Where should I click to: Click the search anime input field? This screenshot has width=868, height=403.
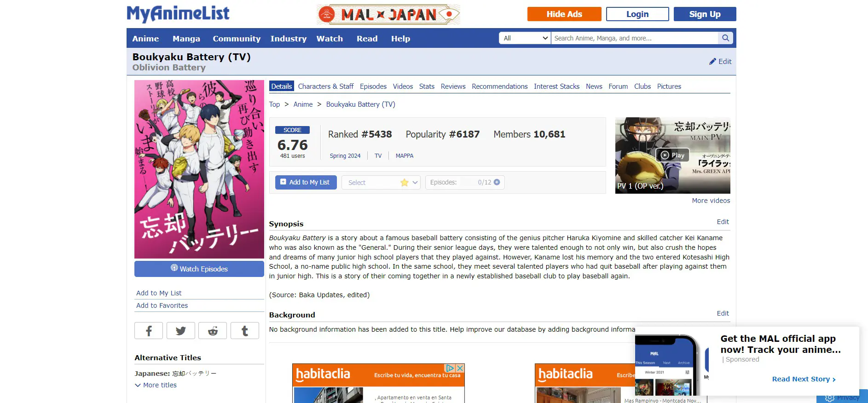[x=635, y=38]
